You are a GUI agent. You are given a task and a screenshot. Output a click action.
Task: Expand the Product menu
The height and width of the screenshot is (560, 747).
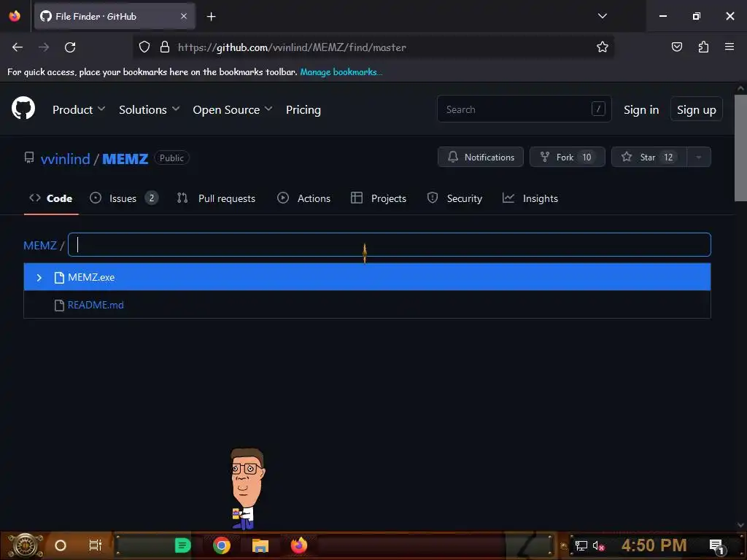pos(78,109)
